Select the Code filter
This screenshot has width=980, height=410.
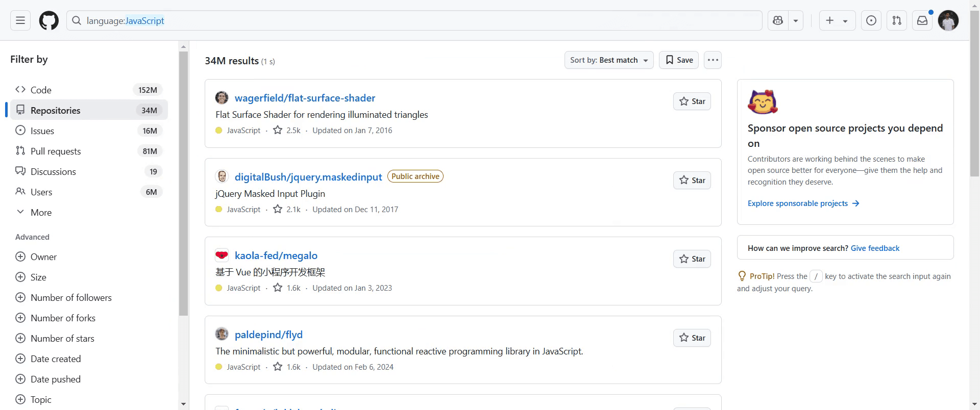(89, 90)
